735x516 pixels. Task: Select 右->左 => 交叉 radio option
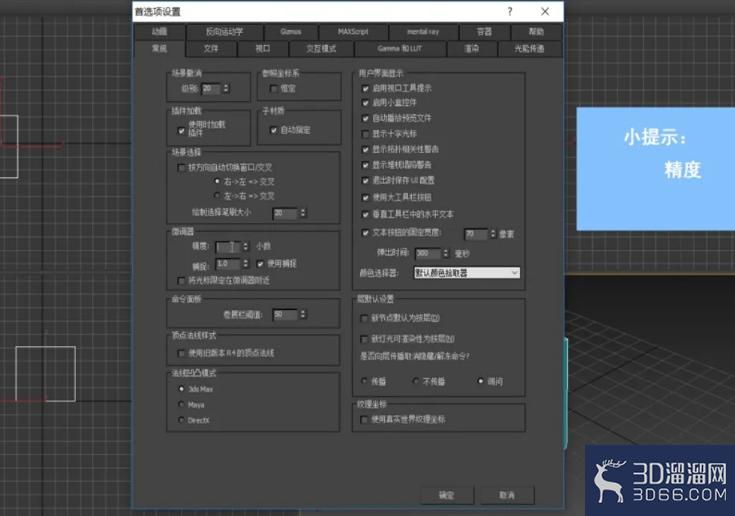[x=217, y=181]
